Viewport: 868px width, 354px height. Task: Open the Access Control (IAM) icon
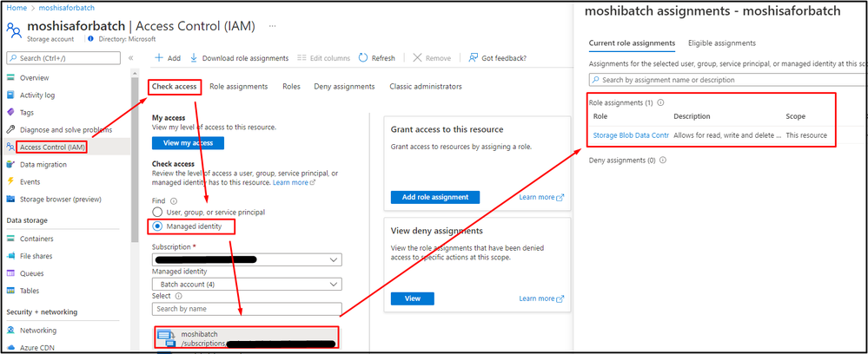click(10, 147)
